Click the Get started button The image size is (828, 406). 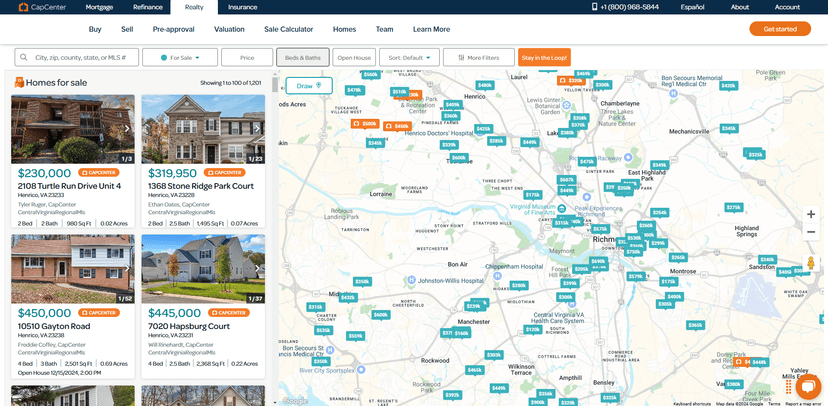(x=780, y=29)
